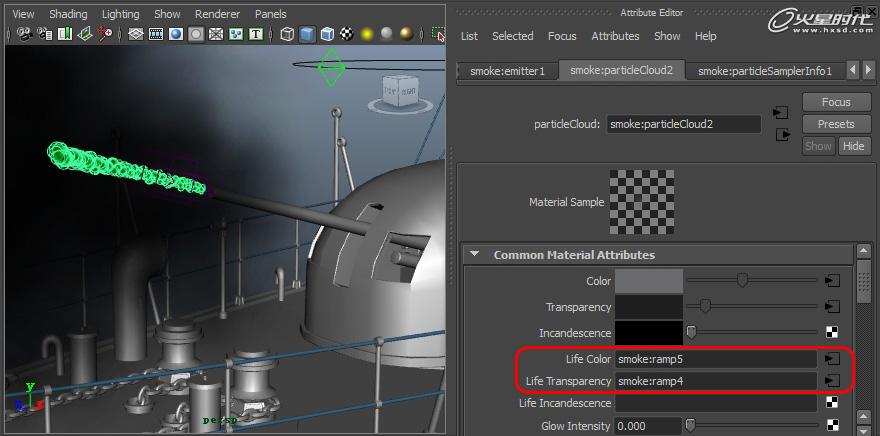The height and width of the screenshot is (436, 880).
Task: Open the Renderer menu
Action: tap(217, 14)
